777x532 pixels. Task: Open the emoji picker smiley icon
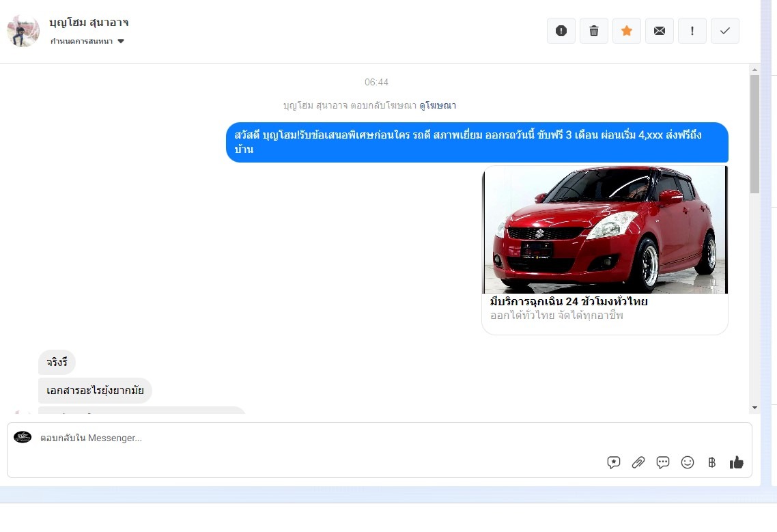tap(688, 462)
